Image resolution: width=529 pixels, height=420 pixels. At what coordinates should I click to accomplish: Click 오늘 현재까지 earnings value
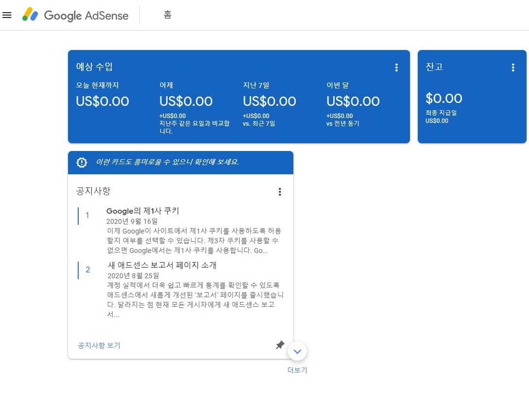point(102,101)
